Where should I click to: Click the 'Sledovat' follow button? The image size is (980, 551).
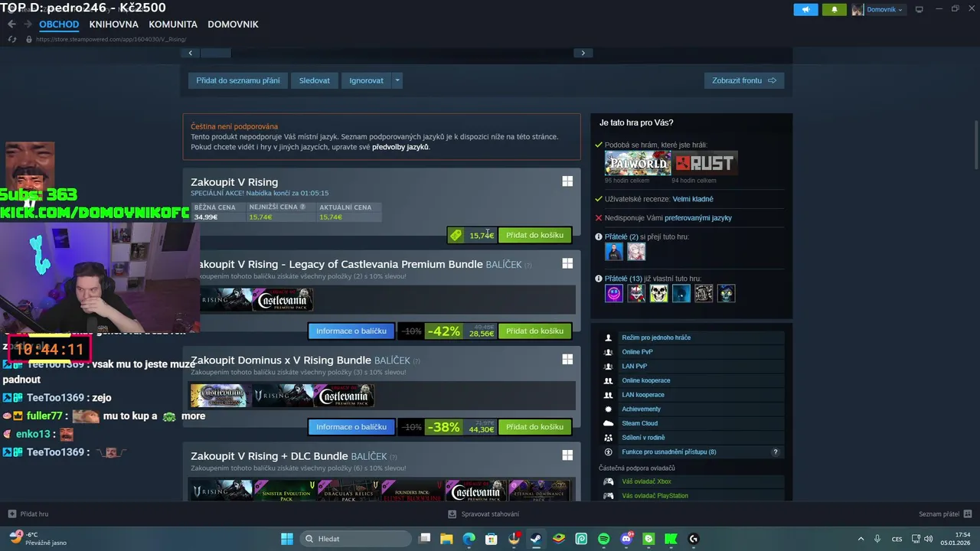pos(315,80)
